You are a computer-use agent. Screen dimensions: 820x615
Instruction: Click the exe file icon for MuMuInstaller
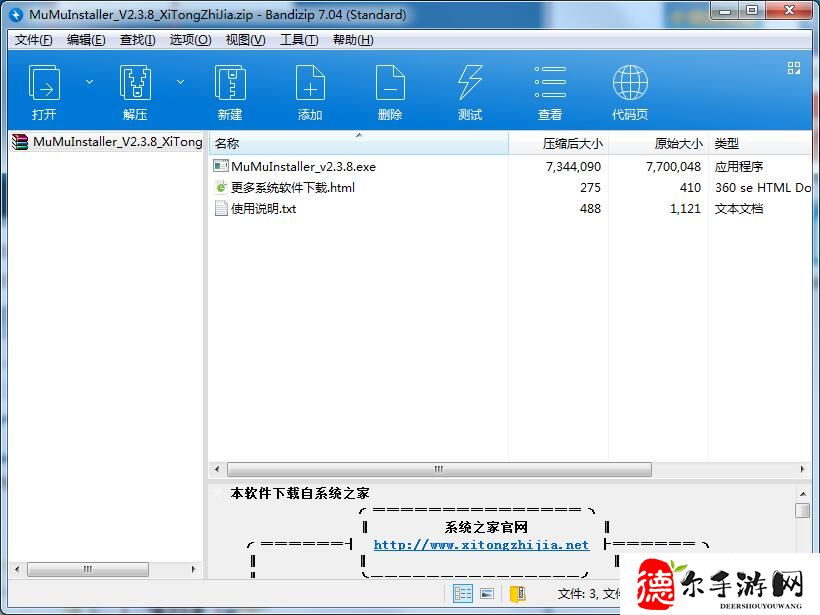click(x=221, y=166)
